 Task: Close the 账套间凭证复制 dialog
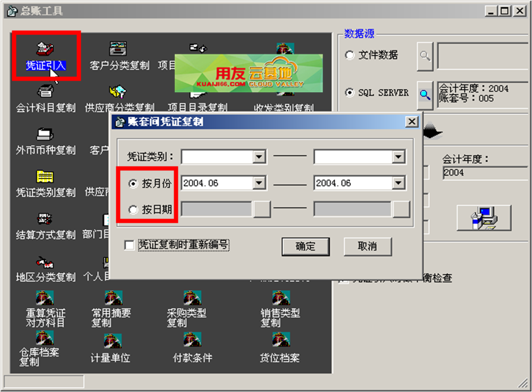(412, 121)
